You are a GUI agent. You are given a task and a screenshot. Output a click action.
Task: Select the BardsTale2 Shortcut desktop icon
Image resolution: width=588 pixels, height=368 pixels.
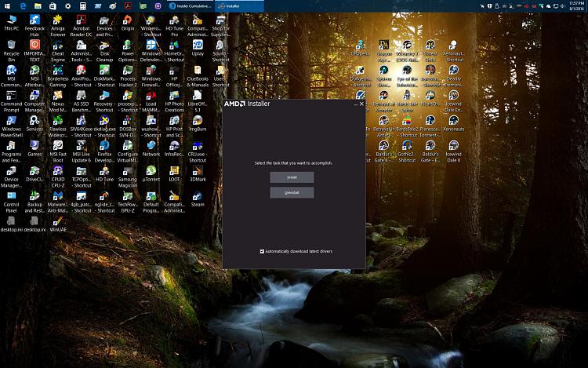[x=407, y=126]
